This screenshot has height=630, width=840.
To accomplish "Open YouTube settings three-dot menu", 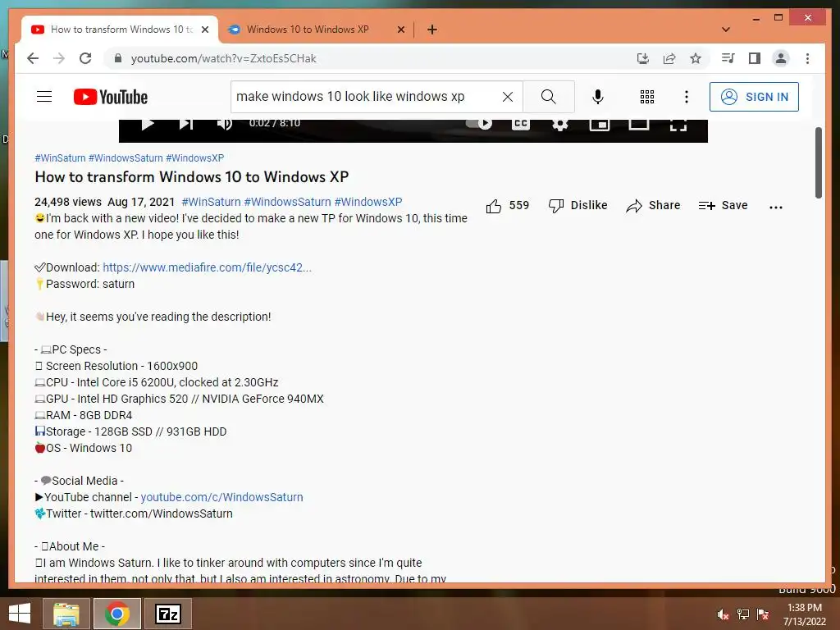I will pyautogui.click(x=687, y=97).
